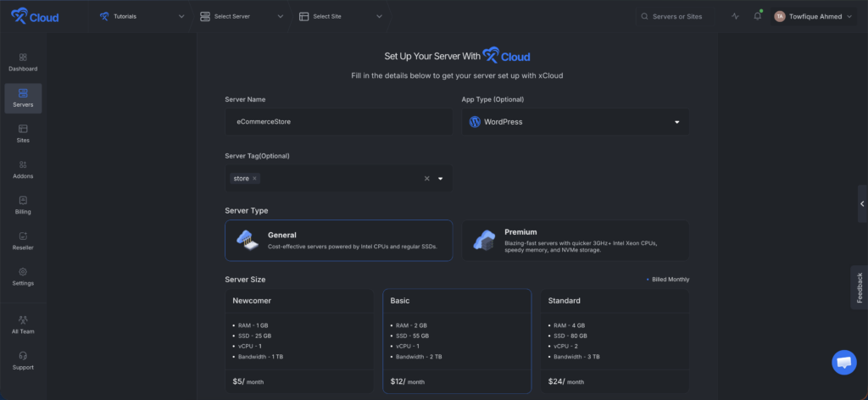The height and width of the screenshot is (400, 868).
Task: Open the Tutorials team dropdown
Action: (142, 17)
